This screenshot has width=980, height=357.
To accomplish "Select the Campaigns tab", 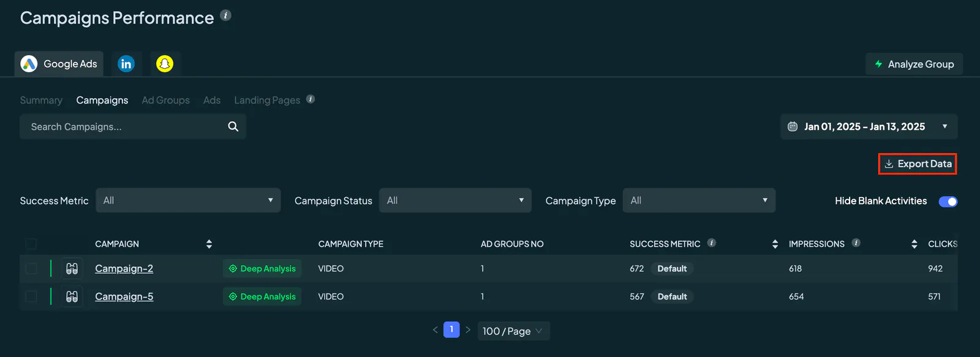I will 102,100.
